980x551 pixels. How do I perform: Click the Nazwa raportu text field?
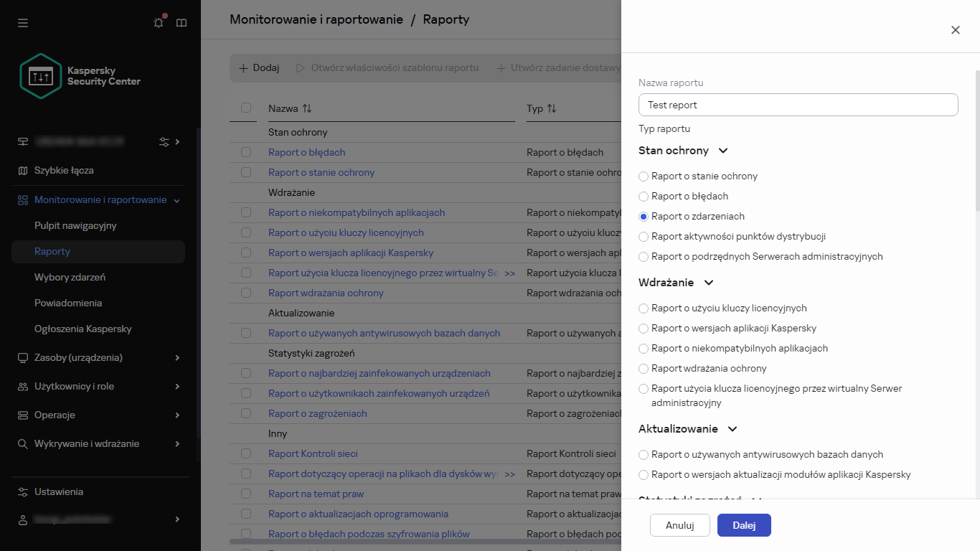point(798,105)
